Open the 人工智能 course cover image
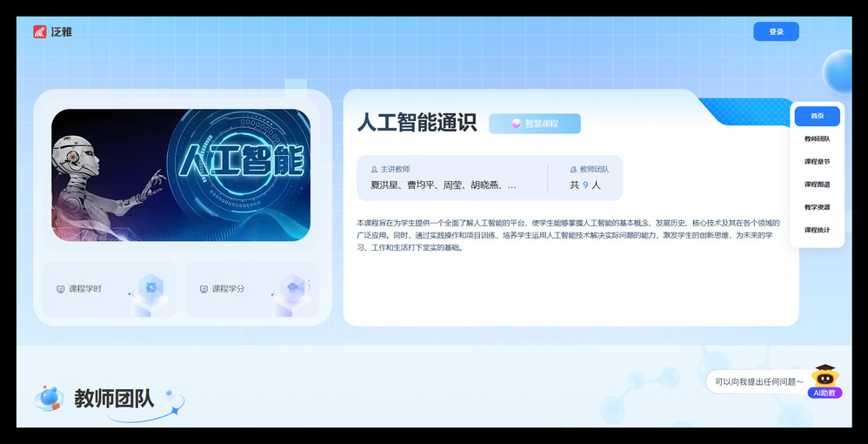This screenshot has width=868, height=444. (181, 174)
